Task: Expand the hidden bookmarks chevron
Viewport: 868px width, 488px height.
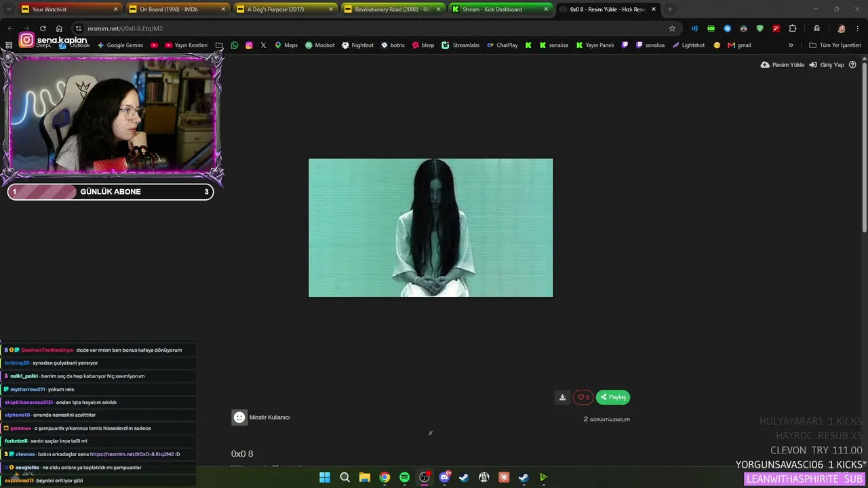Action: coord(791,45)
